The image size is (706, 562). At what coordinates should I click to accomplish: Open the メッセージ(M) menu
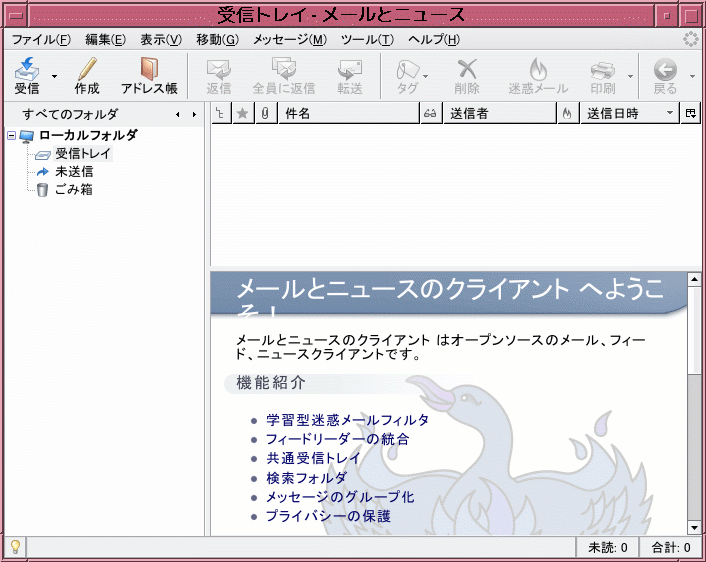(x=290, y=40)
